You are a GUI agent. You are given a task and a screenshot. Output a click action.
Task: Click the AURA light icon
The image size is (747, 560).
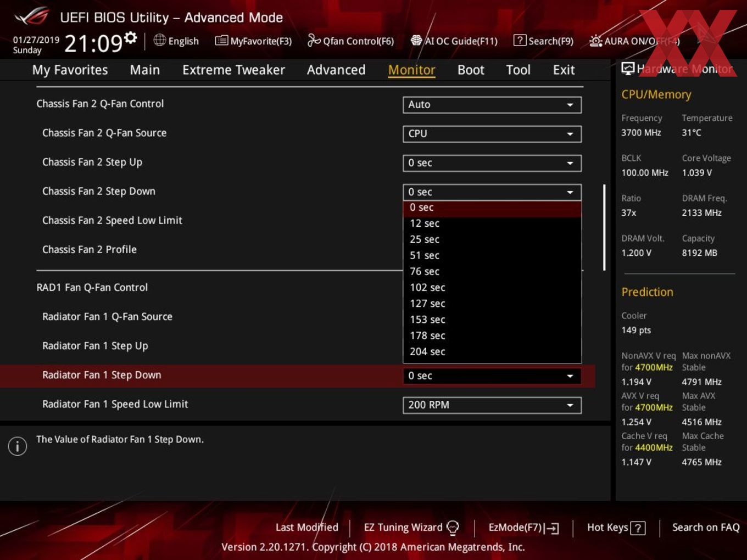595,41
